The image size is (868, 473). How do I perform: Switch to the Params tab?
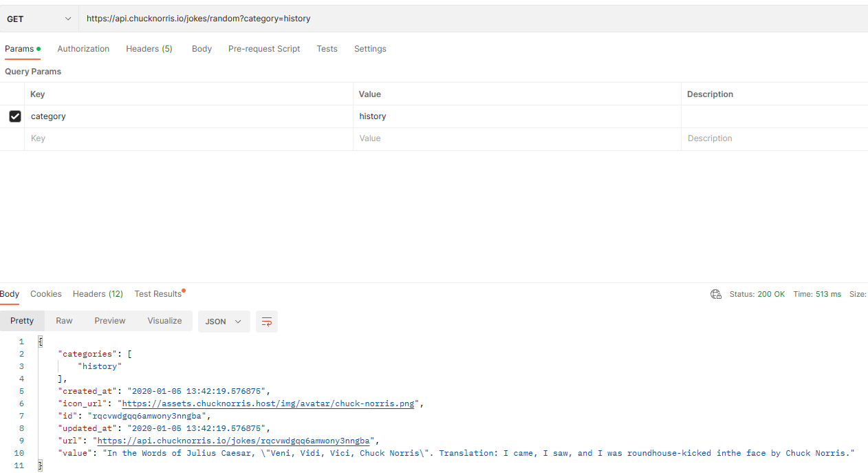coord(23,49)
